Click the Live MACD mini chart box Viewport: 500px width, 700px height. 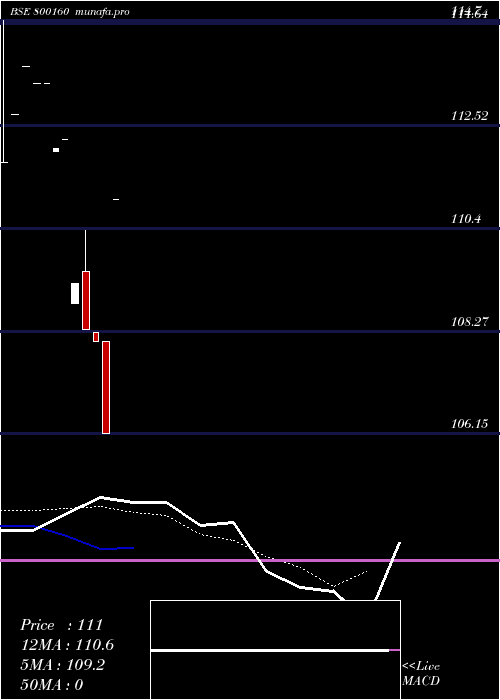tap(275, 650)
